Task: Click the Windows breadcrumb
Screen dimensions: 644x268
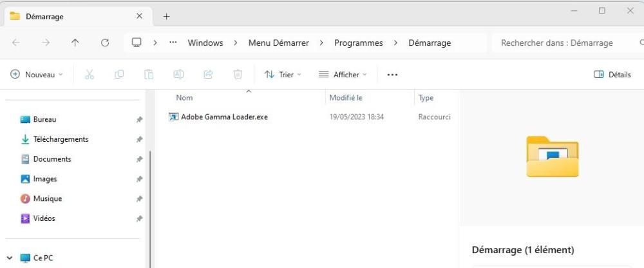Action: tap(205, 43)
